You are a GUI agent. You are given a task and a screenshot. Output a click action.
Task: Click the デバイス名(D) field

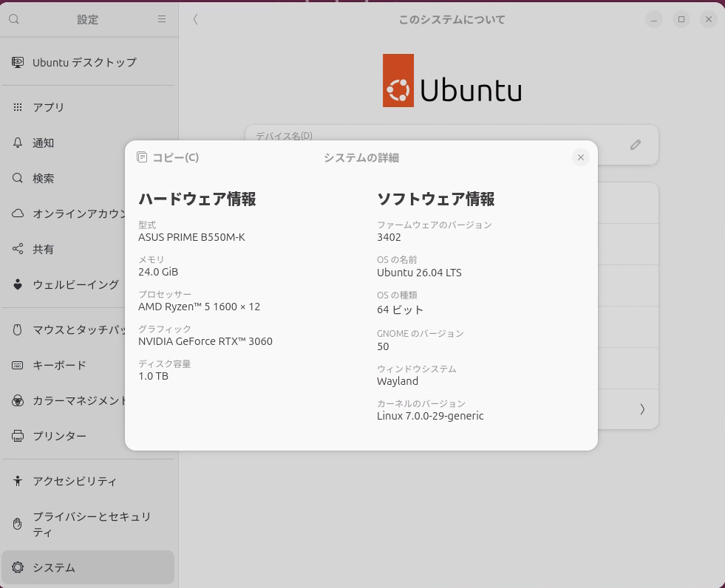tap(452, 145)
